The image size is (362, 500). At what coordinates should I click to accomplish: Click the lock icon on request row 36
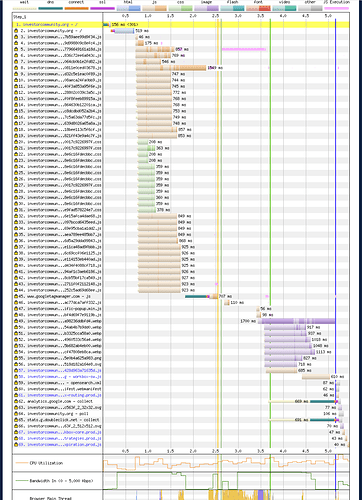pyautogui.click(x=16, y=241)
